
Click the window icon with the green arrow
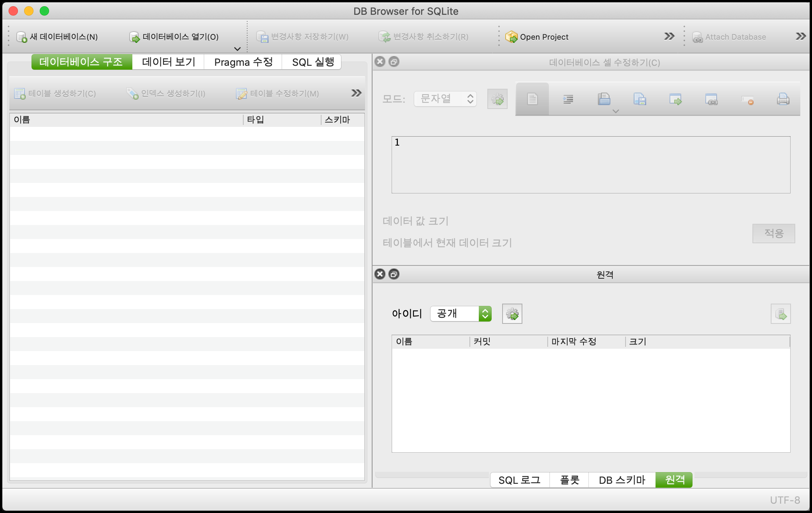point(675,100)
